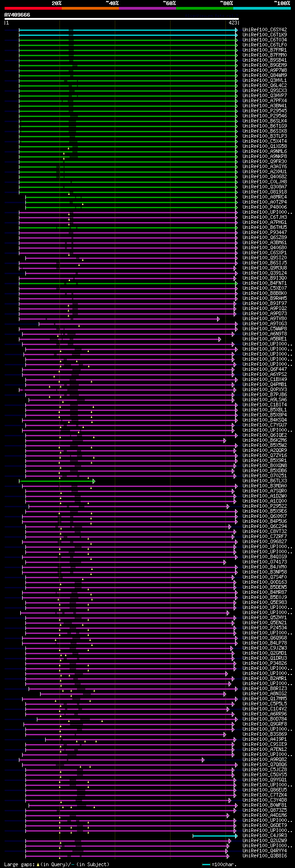Viewport: 295px width, 868px height.
Task: Click the UniRef100_A8NIG2 label
Action: coord(265,693)
